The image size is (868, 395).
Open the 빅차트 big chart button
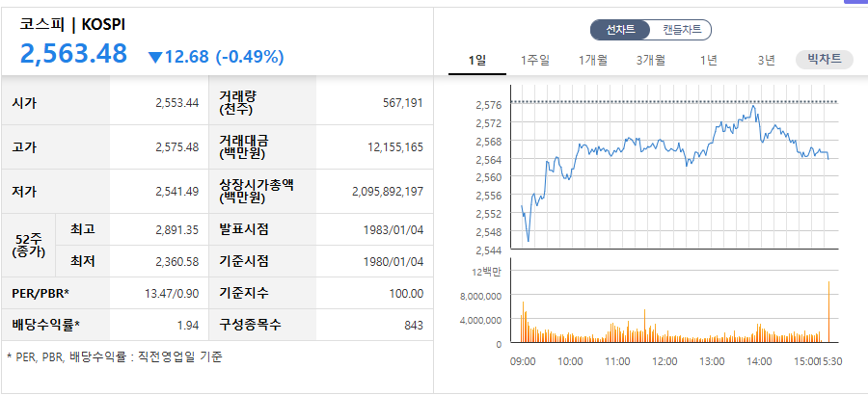pyautogui.click(x=825, y=59)
